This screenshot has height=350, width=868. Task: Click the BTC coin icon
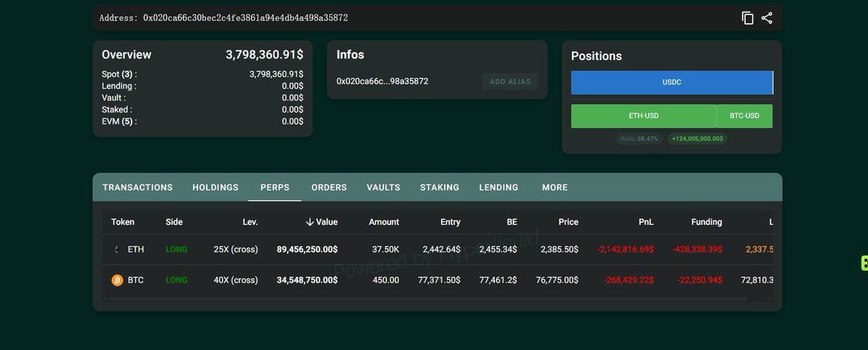117,280
